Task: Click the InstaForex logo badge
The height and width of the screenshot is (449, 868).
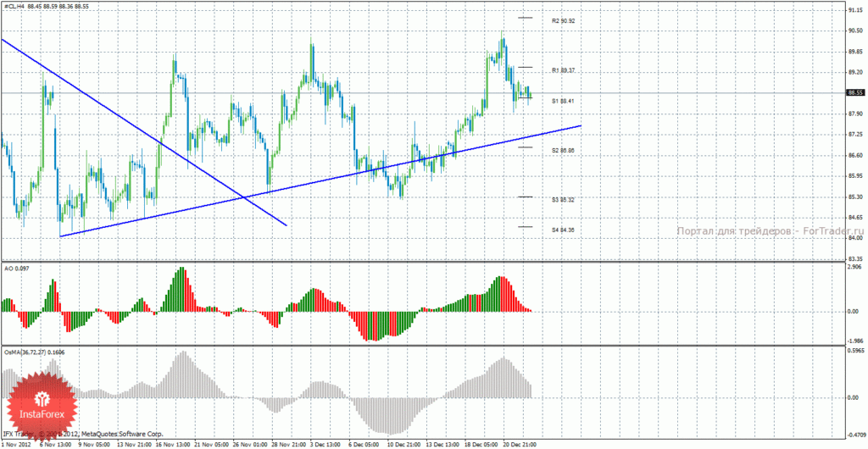Action: pyautogui.click(x=42, y=402)
